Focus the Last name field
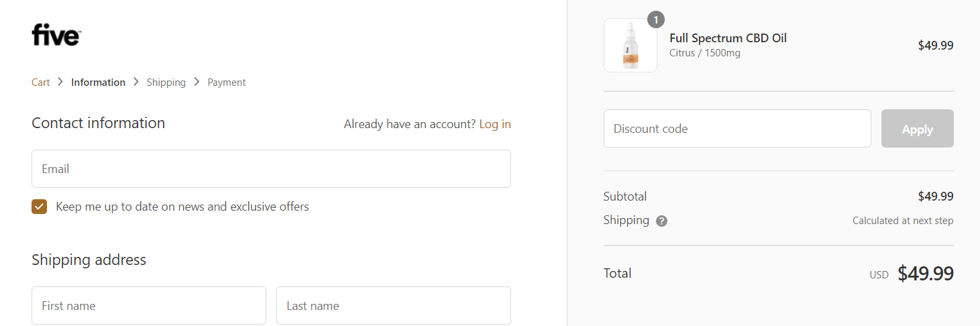980x326 pixels. click(x=394, y=306)
